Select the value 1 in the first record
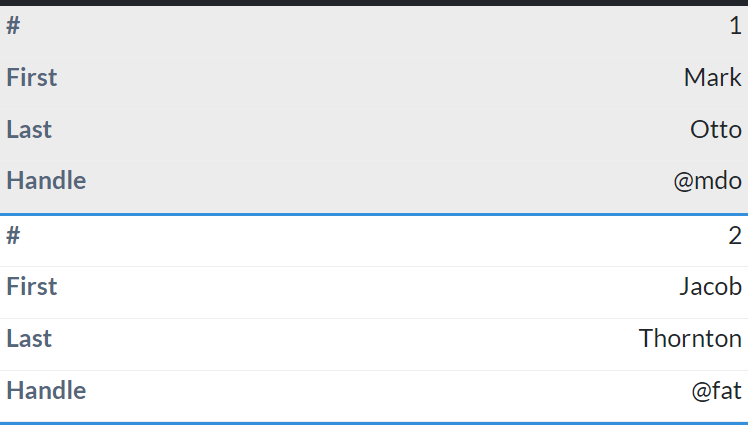Viewport: 748px width, 434px height. coord(735,27)
